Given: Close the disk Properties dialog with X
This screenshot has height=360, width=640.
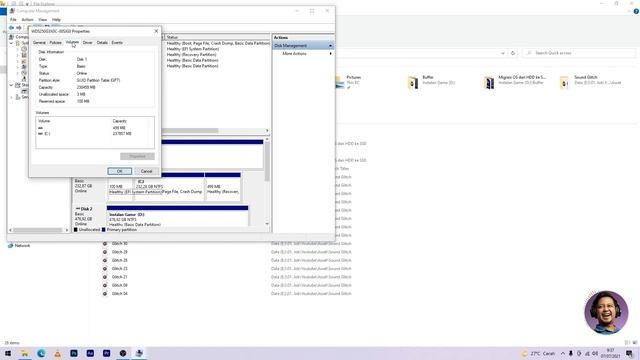Looking at the screenshot, I should [x=156, y=31].
